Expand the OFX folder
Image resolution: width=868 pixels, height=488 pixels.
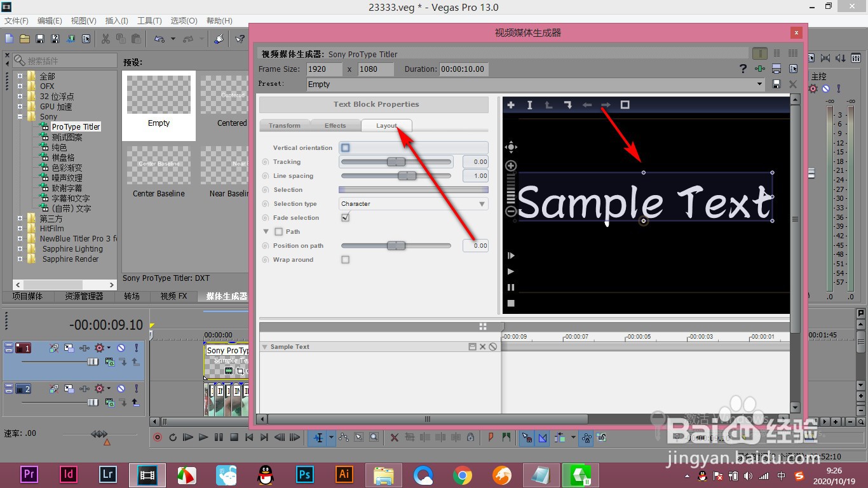(x=20, y=86)
